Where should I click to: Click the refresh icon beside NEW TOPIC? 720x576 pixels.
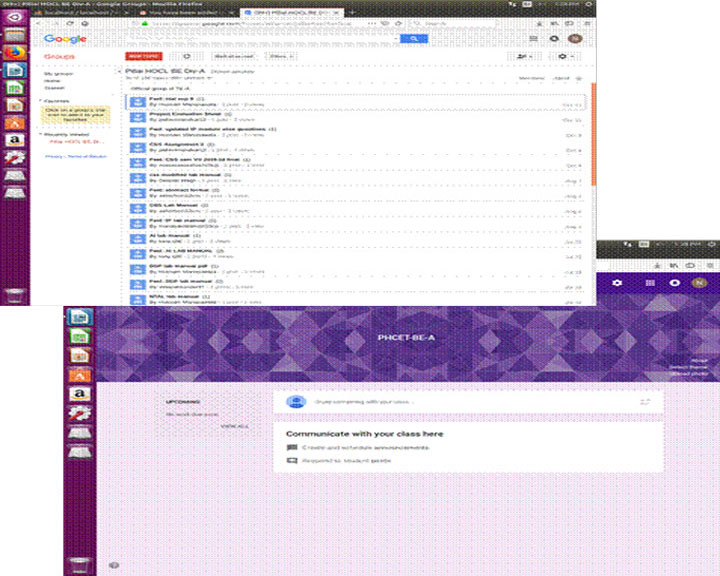pos(187,57)
